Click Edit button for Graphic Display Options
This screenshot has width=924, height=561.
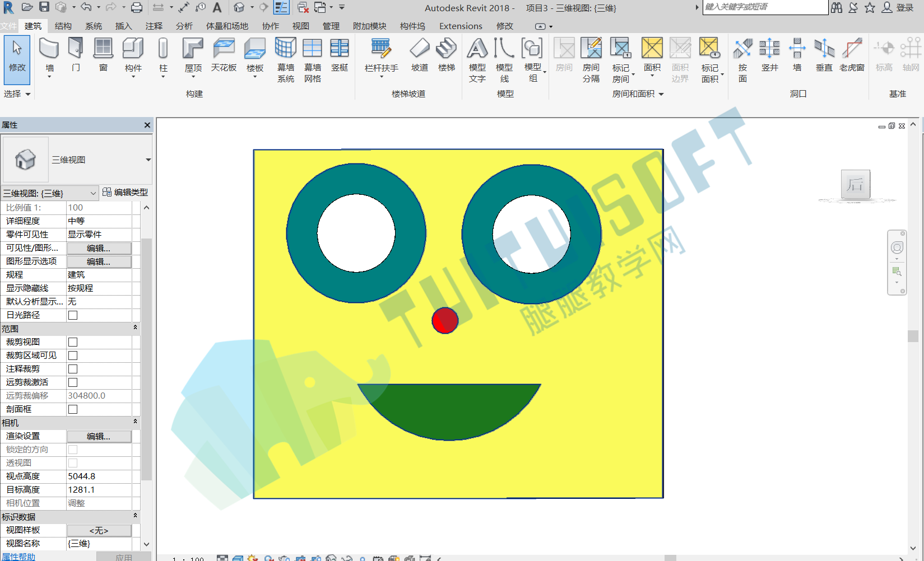click(99, 261)
